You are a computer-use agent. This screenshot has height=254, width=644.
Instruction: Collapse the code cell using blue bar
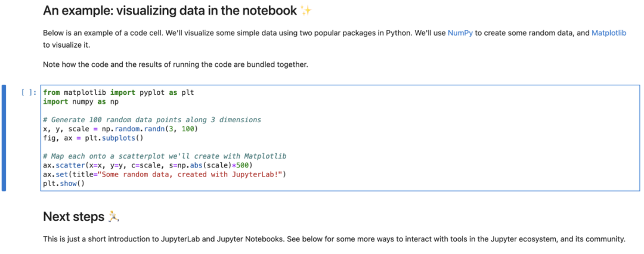click(4, 138)
